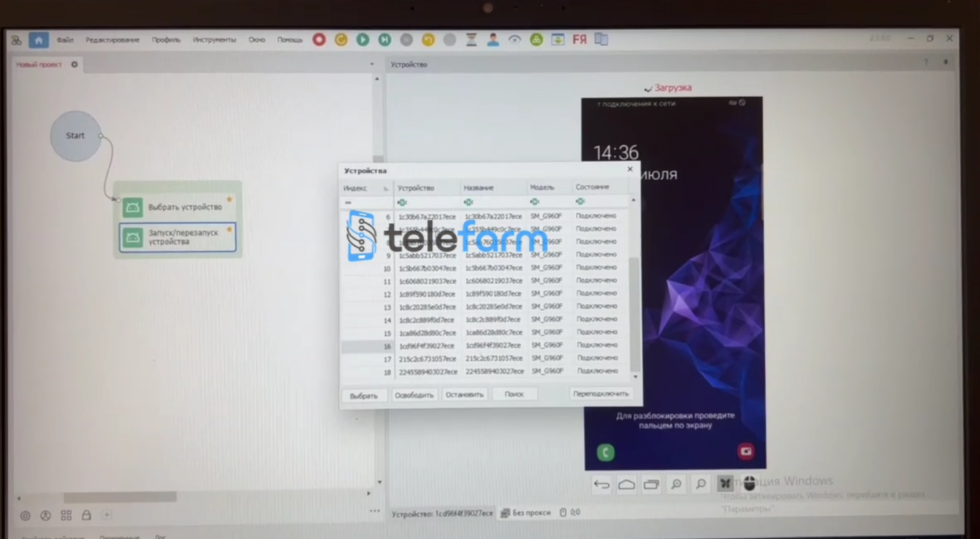Click the canvas horizontal scrollbar thumb
The height and width of the screenshot is (539, 980).
pos(120,497)
